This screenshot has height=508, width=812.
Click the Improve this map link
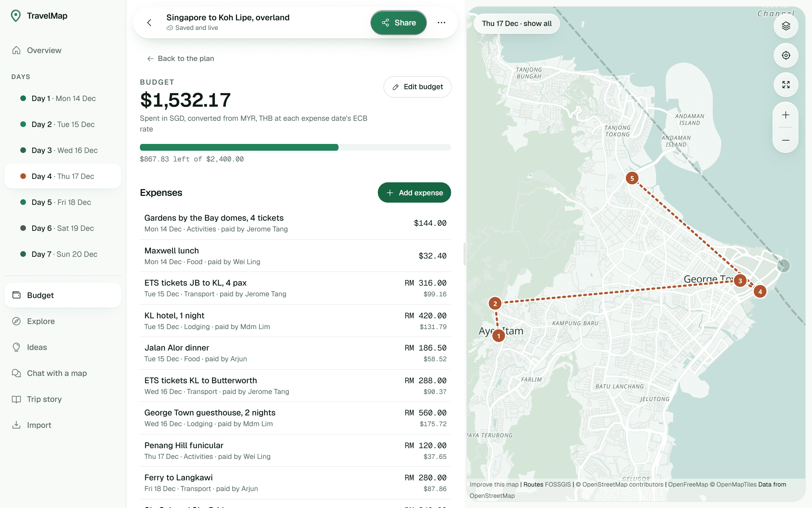[494, 484]
